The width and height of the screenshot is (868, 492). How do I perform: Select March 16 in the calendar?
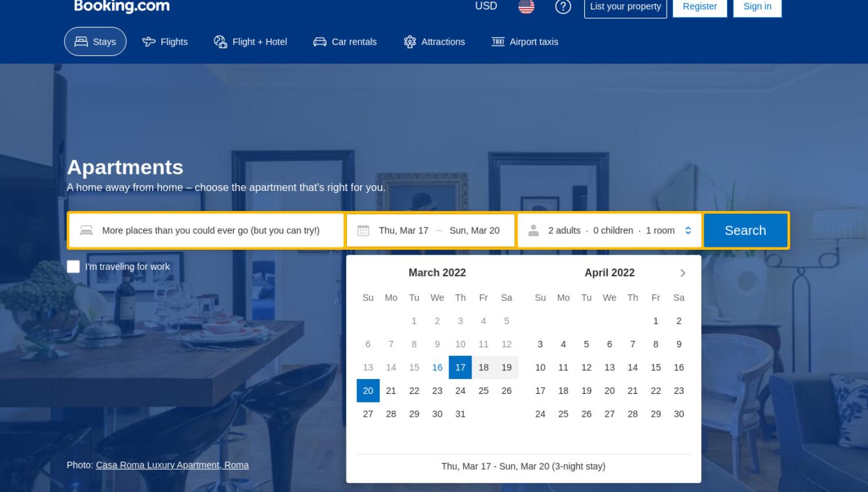point(437,367)
